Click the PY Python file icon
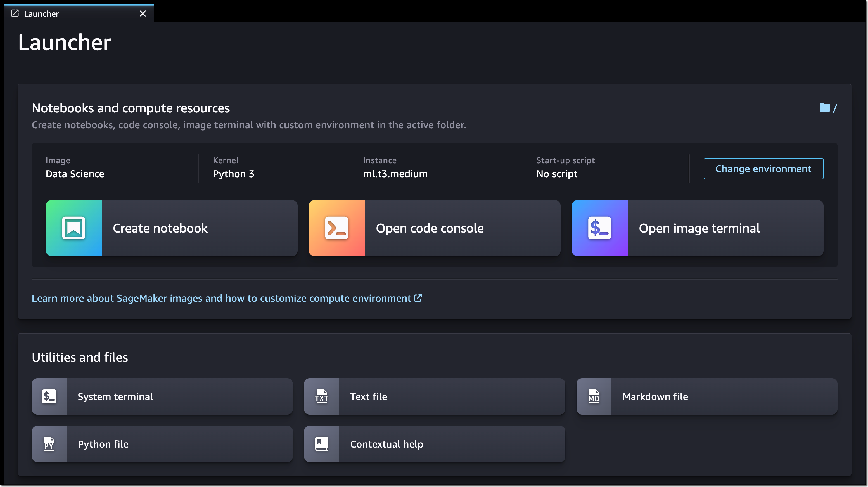This screenshot has width=868, height=487. [x=49, y=444]
